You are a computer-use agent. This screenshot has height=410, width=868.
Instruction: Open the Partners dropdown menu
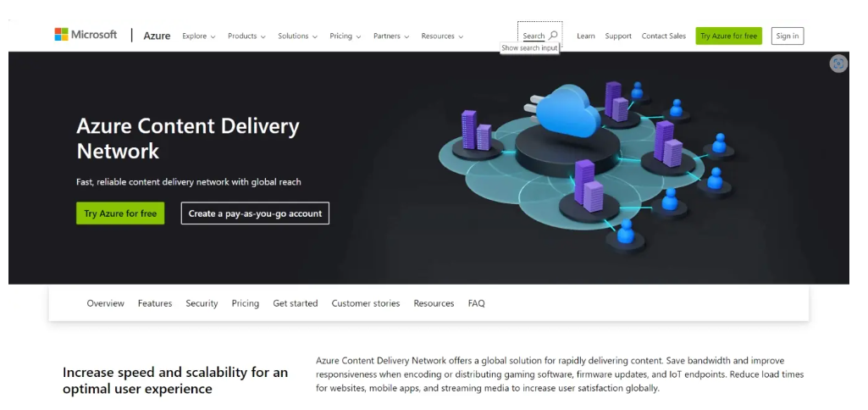(390, 36)
